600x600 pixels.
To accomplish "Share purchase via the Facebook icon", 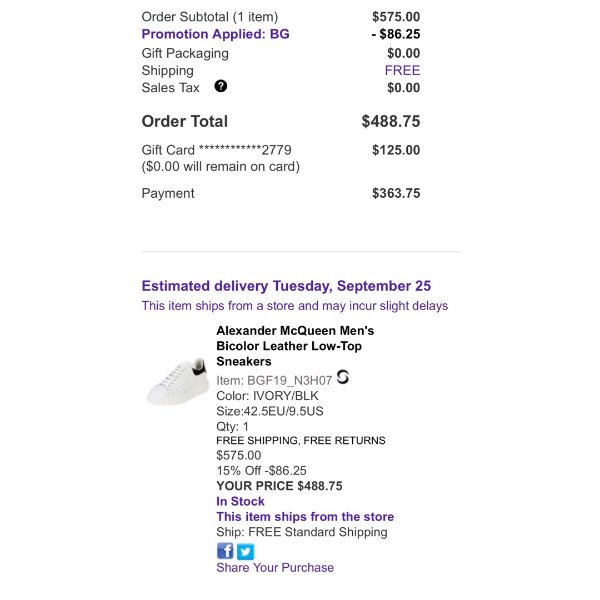I will (225, 551).
